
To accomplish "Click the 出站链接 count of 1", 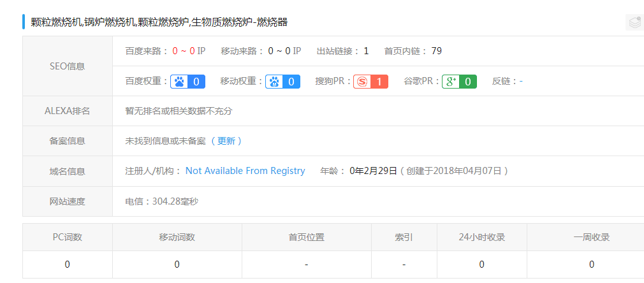I will click(366, 51).
